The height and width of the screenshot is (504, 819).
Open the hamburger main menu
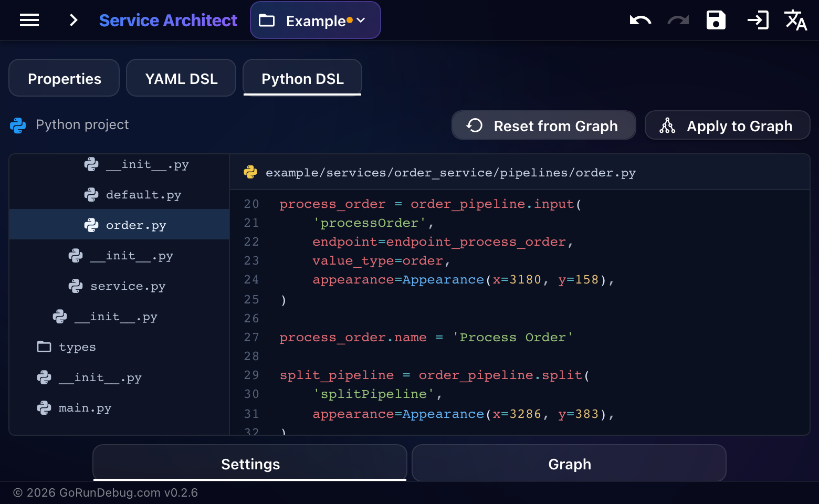point(29,20)
